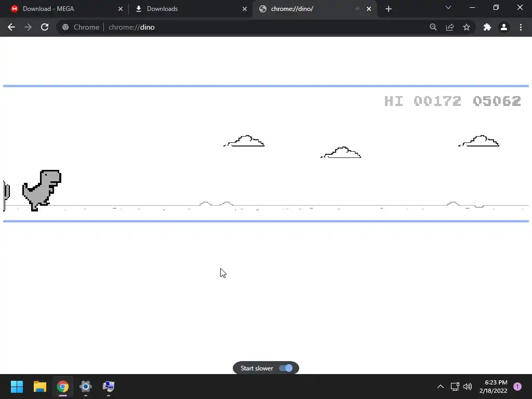Mute the audio indicator on dino tab

click(357, 9)
